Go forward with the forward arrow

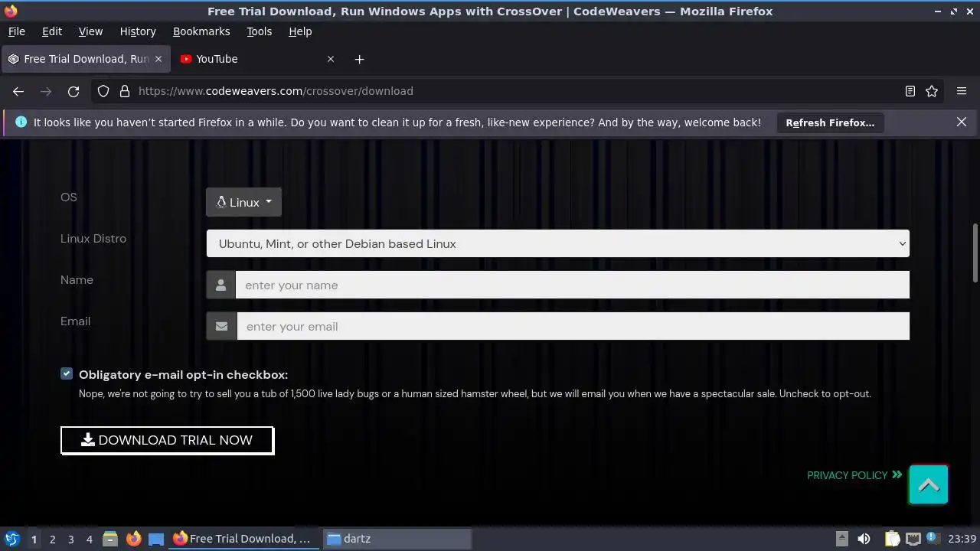(x=46, y=91)
